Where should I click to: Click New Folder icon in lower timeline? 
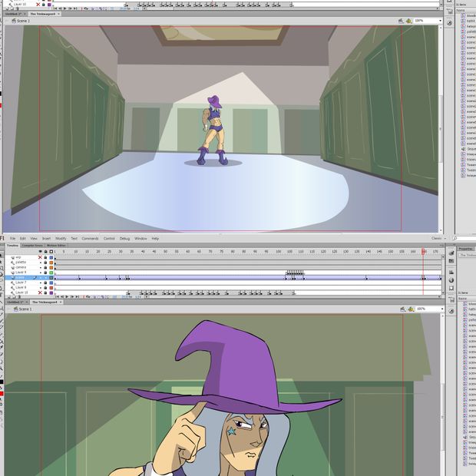[x=14, y=297]
